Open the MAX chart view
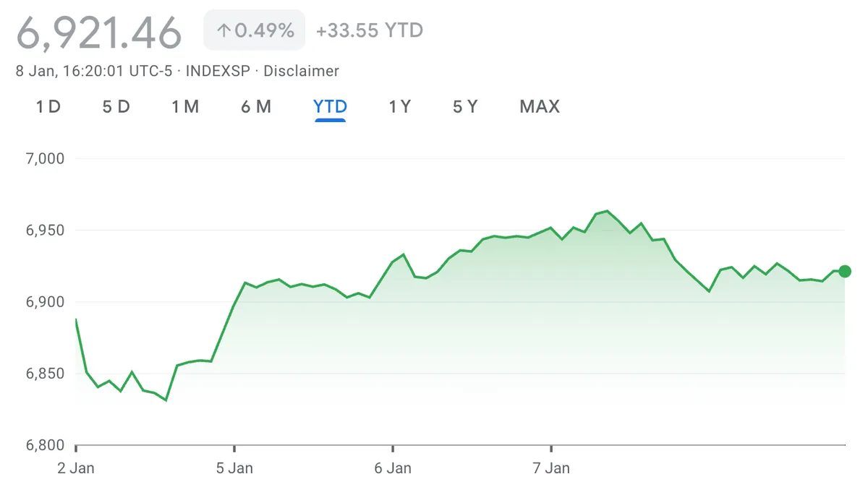This screenshot has height=495, width=868. pos(539,106)
